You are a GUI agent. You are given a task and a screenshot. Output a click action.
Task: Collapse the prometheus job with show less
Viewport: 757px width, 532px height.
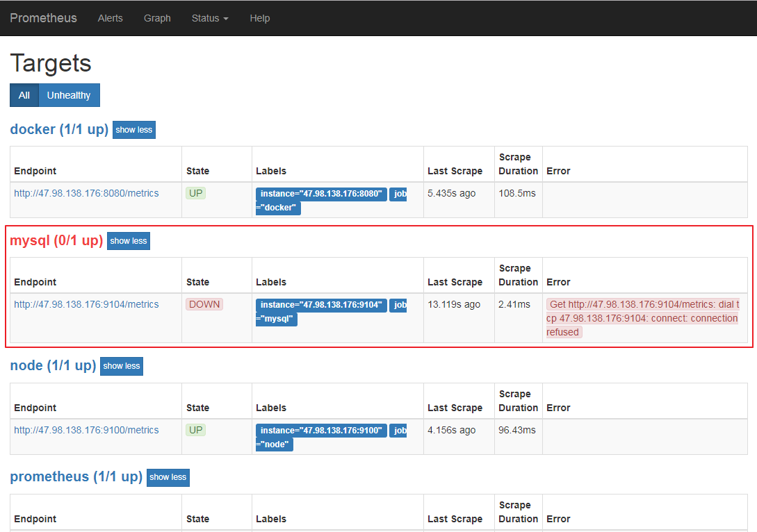[x=168, y=477]
